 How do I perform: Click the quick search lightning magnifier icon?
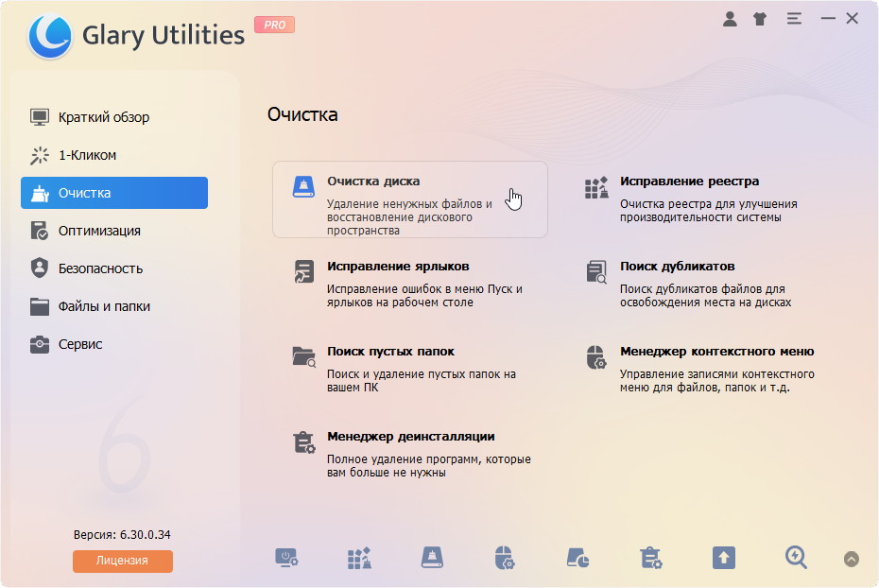[x=796, y=559]
